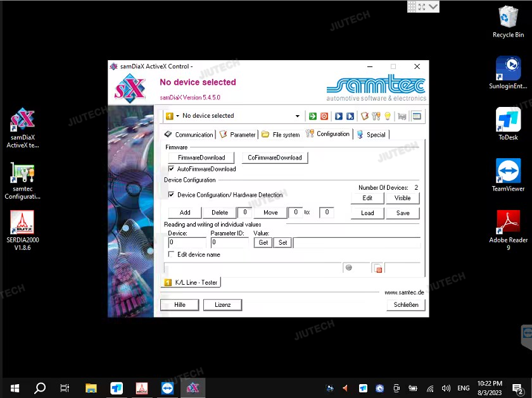This screenshot has width=532, height=398.
Task: Click the green arrow connect icon
Action: [312, 116]
